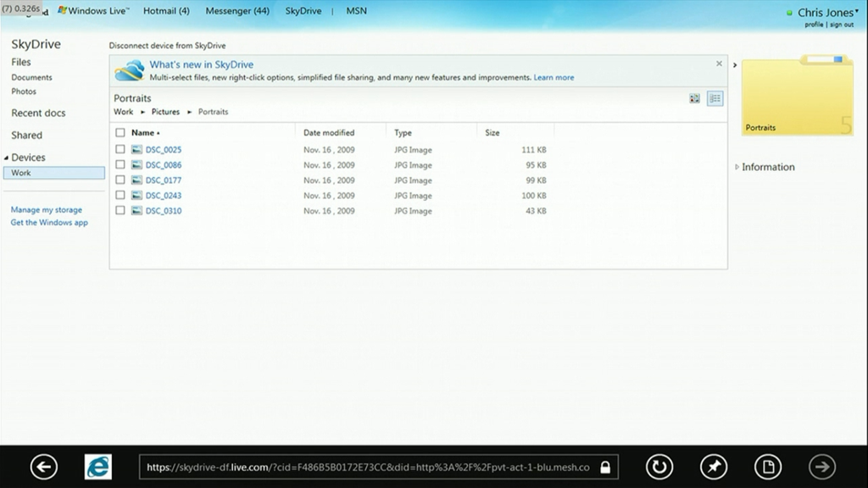Open the DSC_0086 file
This screenshot has height=488, width=868.
pos(164,165)
